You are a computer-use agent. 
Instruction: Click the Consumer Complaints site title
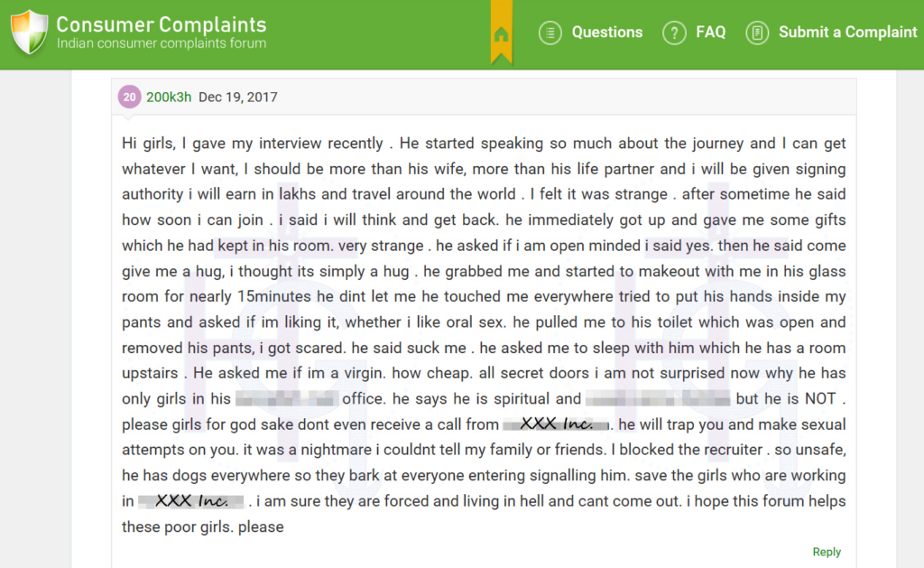click(x=161, y=24)
